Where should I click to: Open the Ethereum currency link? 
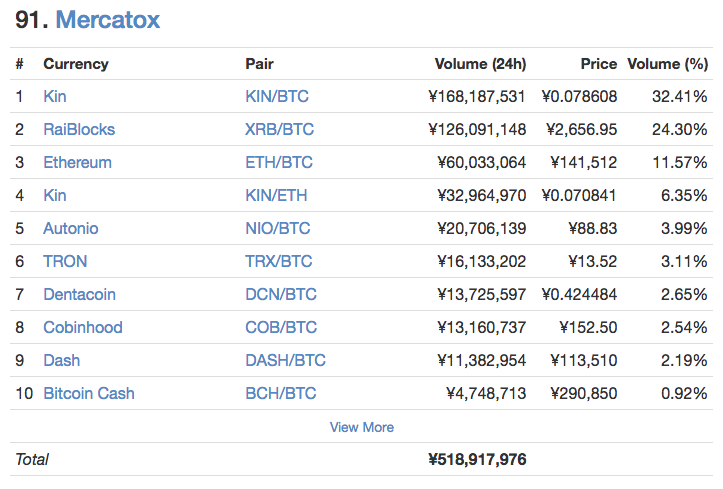tap(77, 163)
